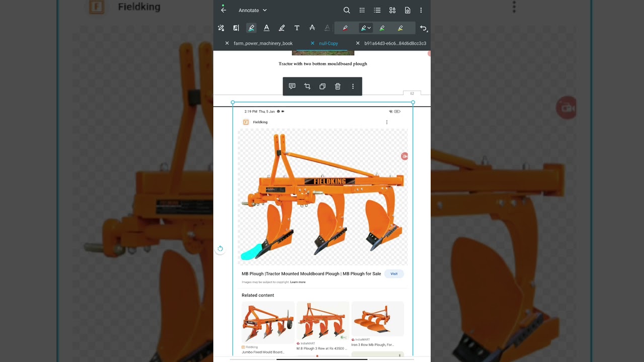The image size is (644, 362).
Task: Select the free text T tool
Action: (x=297, y=28)
